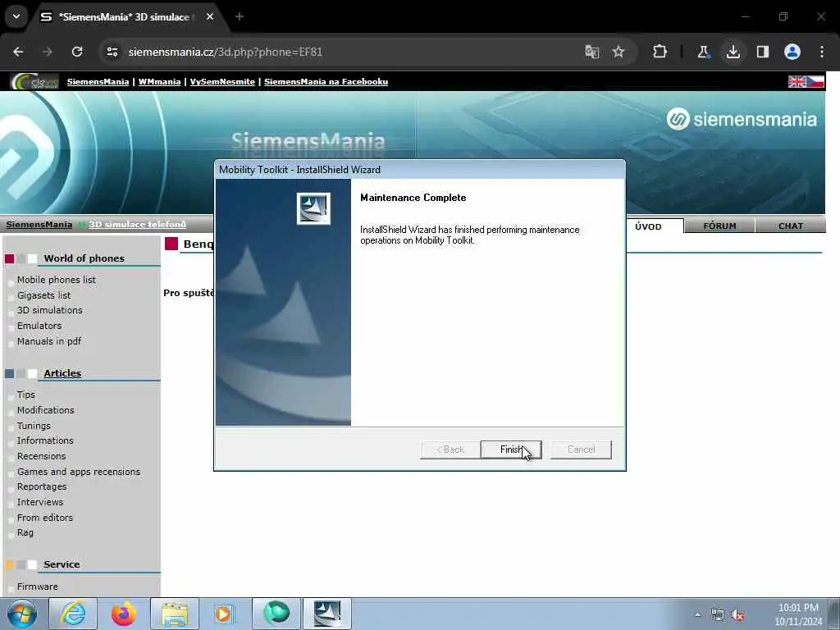Open Tips in Articles section
840x630 pixels.
(25, 395)
